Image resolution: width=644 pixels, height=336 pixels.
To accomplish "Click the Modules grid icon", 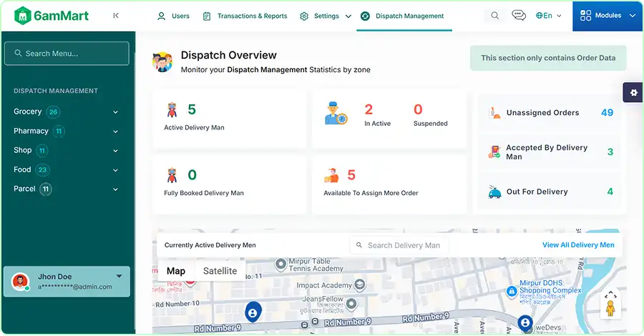I will pos(585,16).
